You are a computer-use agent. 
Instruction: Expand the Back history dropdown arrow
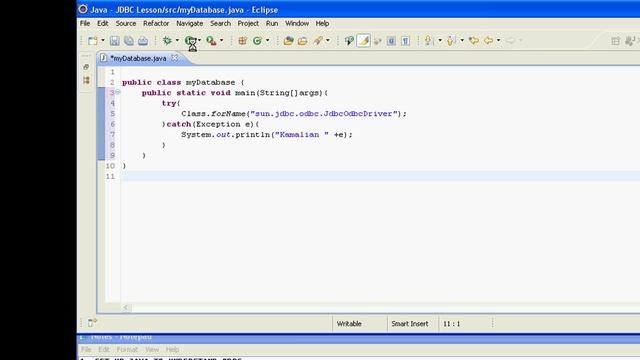pyautogui.click(x=498, y=40)
